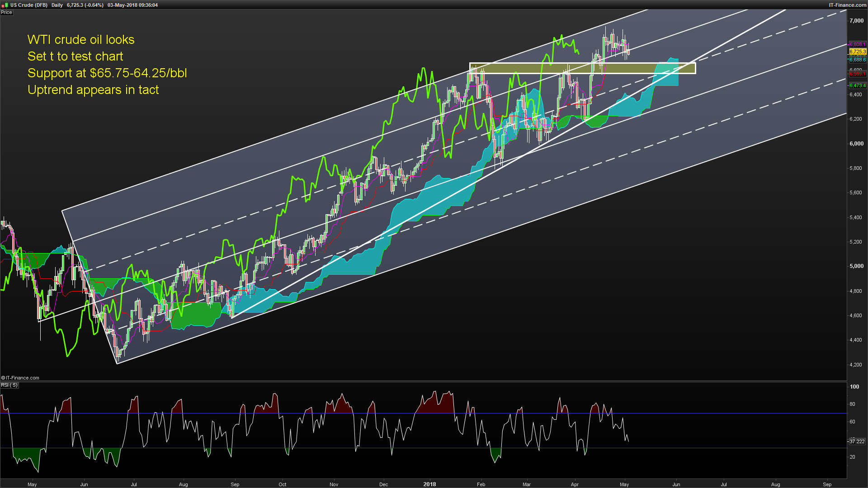The height and width of the screenshot is (488, 868).
Task: Open the RSI (5) indicator label
Action: pyautogui.click(x=9, y=385)
